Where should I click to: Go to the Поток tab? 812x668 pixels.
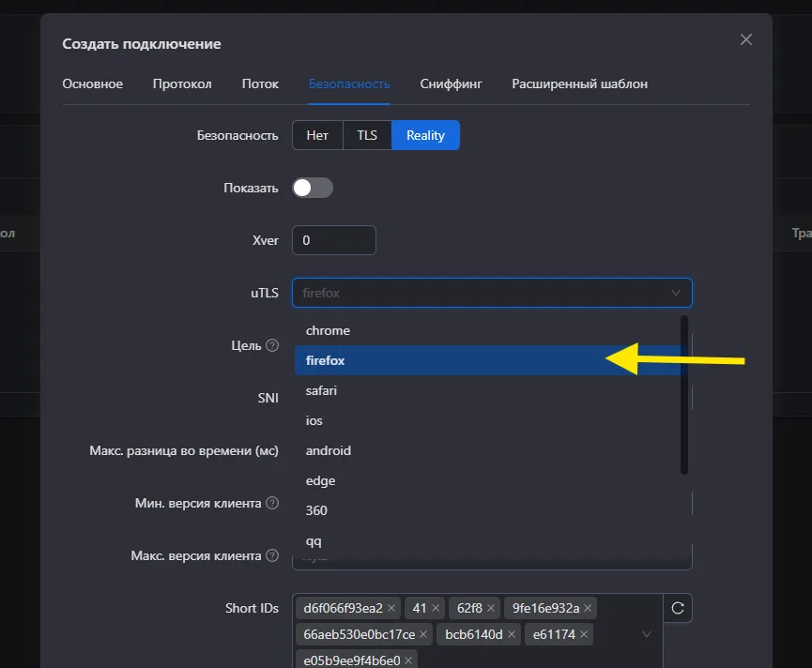pyautogui.click(x=260, y=83)
